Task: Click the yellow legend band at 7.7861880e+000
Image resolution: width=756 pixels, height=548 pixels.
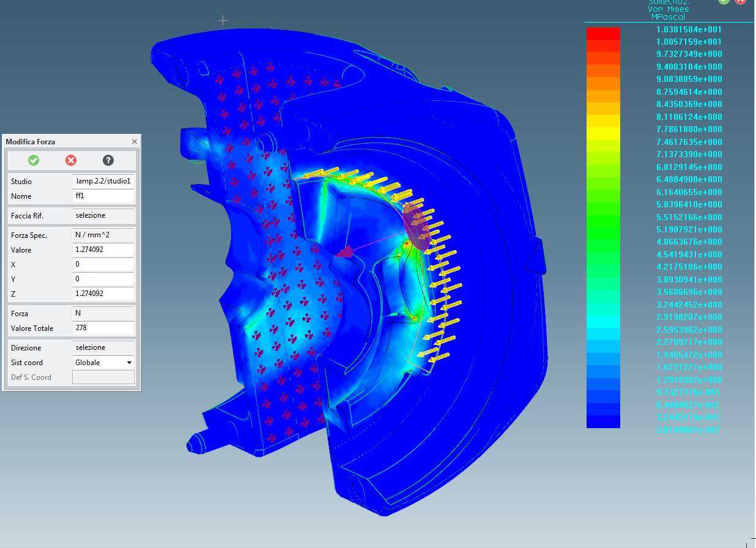Action: [603, 133]
